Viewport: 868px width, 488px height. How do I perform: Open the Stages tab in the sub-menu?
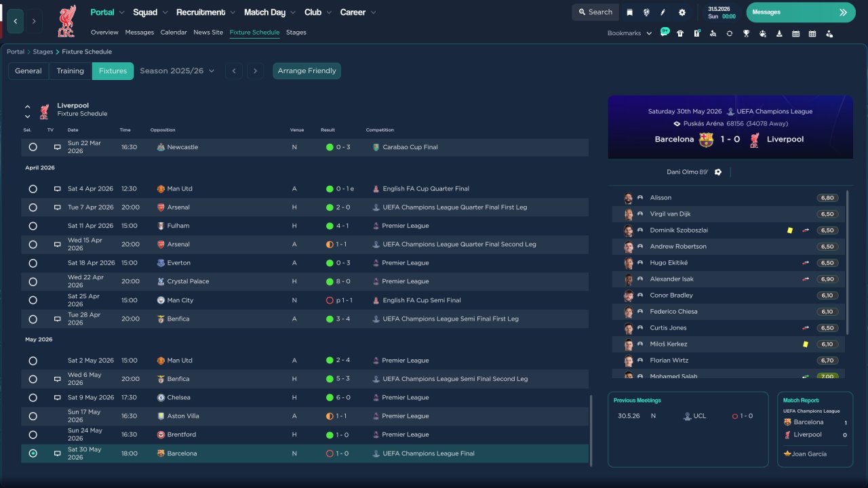296,33
